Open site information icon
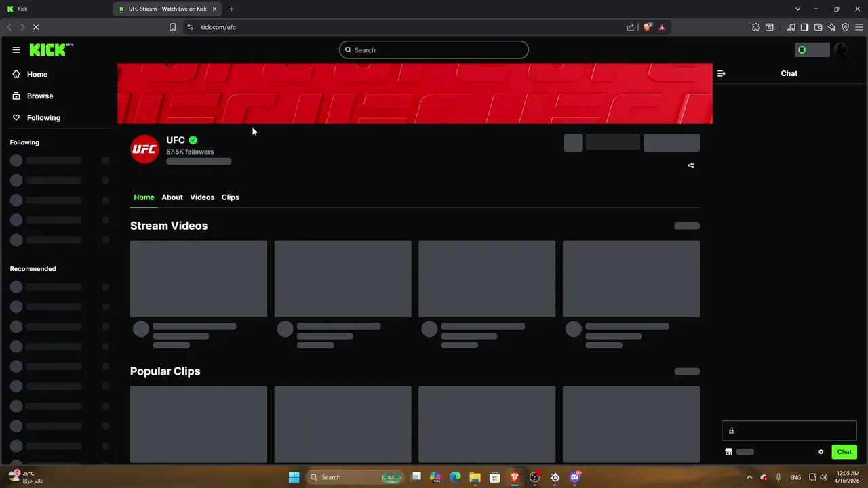Screen dimensions: 868x488 click(x=190, y=27)
